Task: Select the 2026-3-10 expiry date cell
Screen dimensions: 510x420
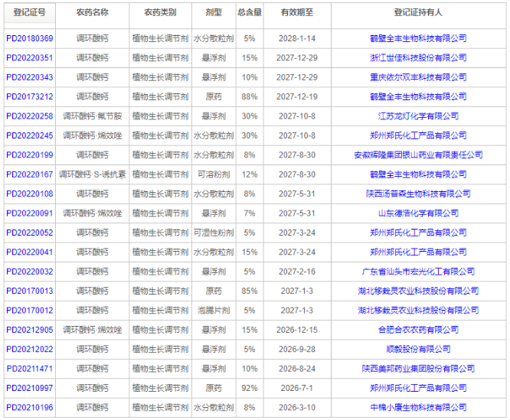Action: pos(297,408)
